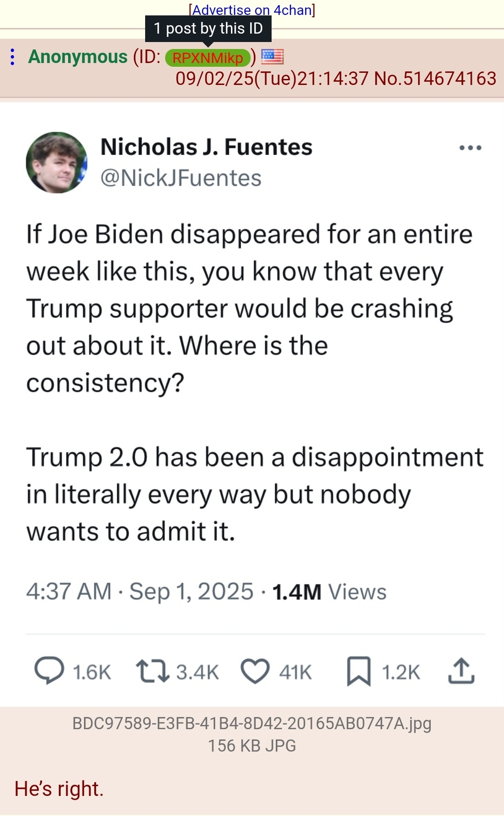Click the image filename BDC97589 jpg

click(x=252, y=723)
